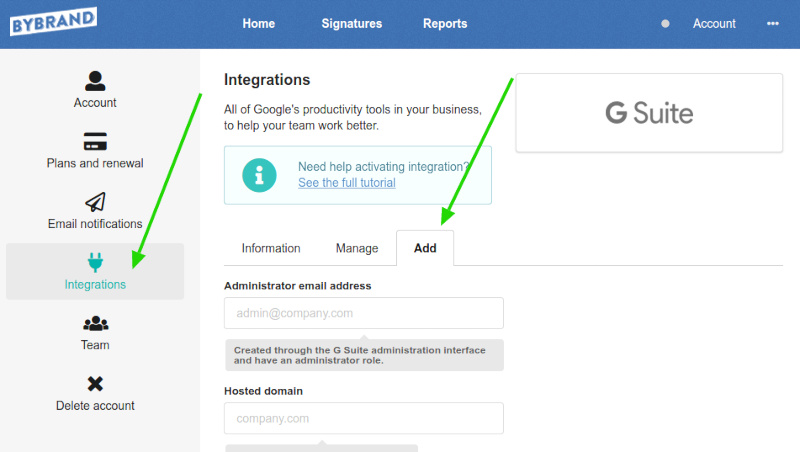Focus the Hosted domain input field

click(364, 418)
